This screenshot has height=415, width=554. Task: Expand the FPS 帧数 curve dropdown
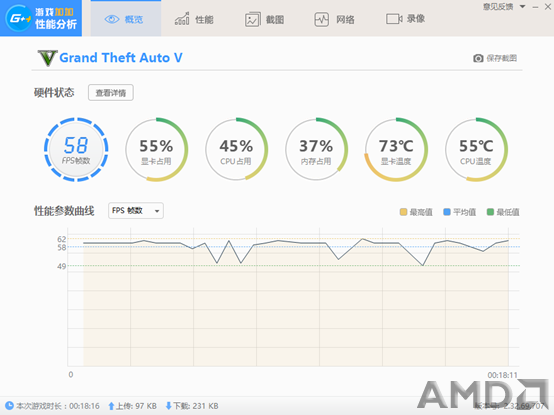pyautogui.click(x=136, y=211)
